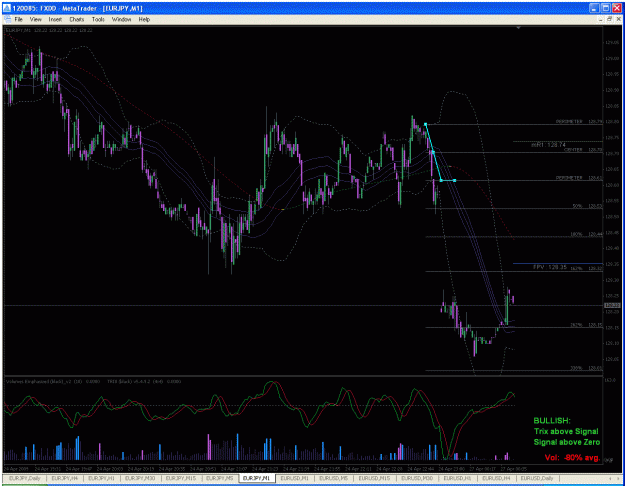This screenshot has height=486, width=625.
Task: Switch to the EURUSD,H1 chart tab
Action: 457,478
